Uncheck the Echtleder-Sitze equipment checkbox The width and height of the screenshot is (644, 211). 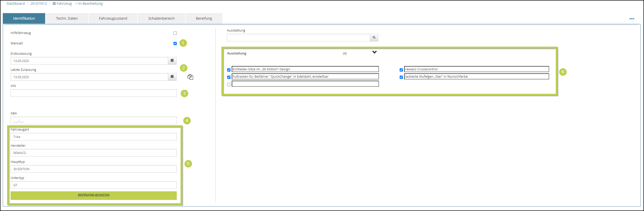pos(229,70)
